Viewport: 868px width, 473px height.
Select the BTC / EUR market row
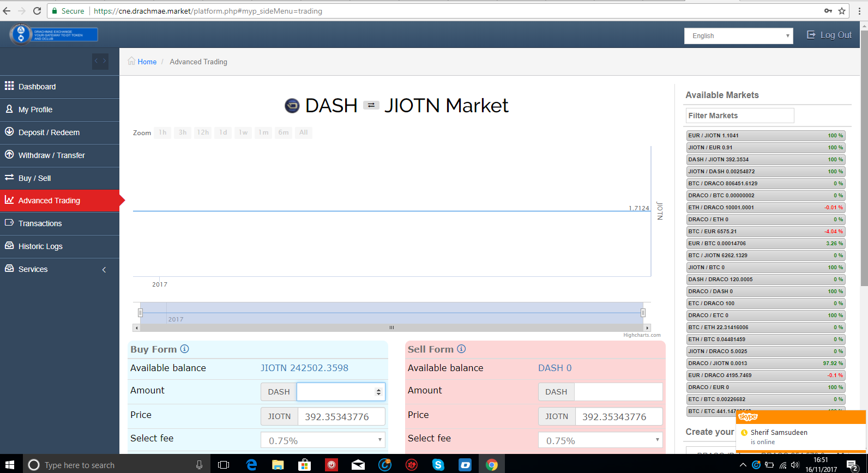pos(765,232)
